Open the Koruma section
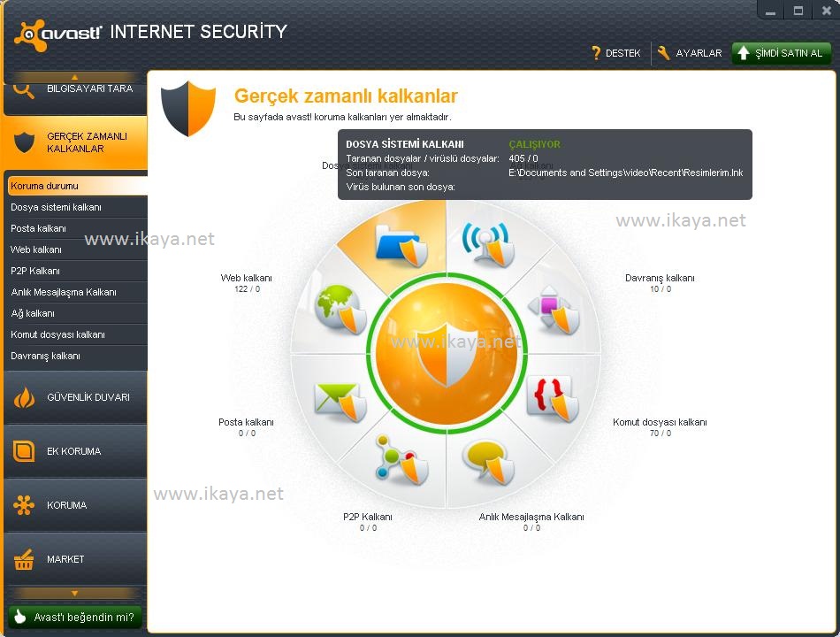Screen dimensions: 840x637 pyautogui.click(x=75, y=505)
